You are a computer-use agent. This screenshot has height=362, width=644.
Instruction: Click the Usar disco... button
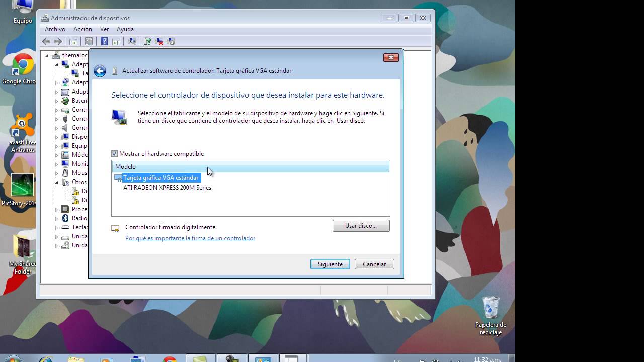(x=361, y=226)
